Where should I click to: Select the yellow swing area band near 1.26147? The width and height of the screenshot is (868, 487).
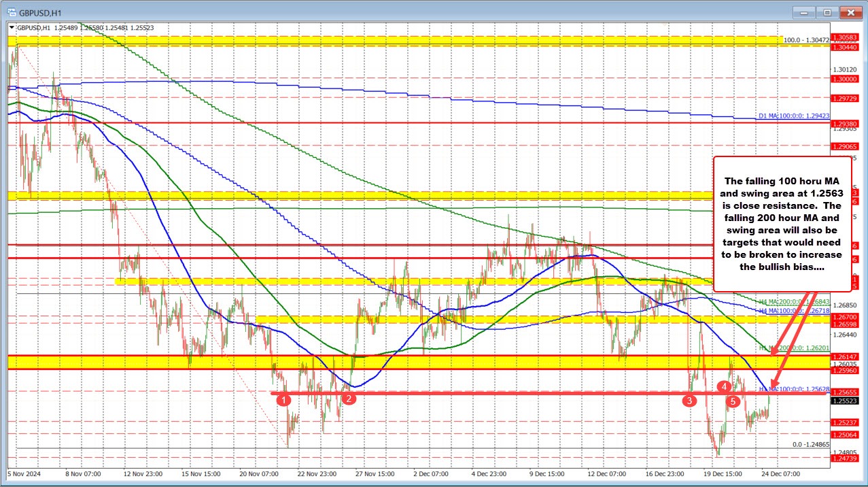pyautogui.click(x=408, y=362)
